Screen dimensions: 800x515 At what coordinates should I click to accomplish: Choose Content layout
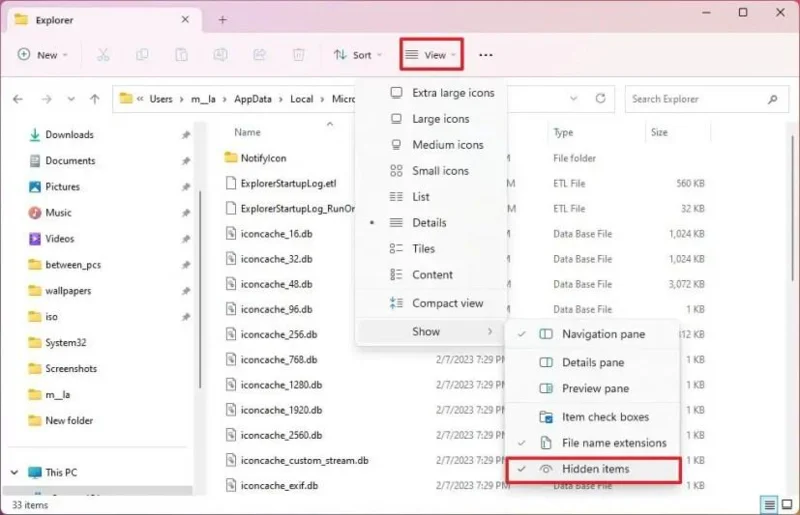[x=432, y=275]
